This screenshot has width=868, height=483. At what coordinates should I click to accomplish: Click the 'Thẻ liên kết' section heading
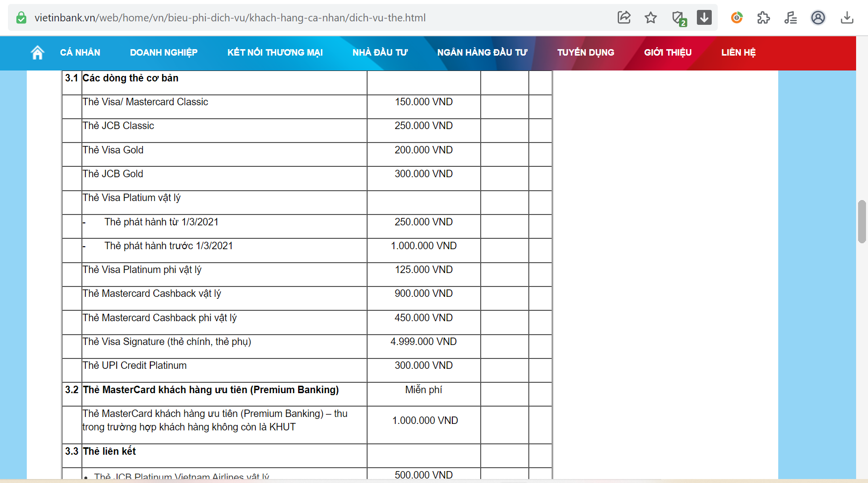point(109,451)
